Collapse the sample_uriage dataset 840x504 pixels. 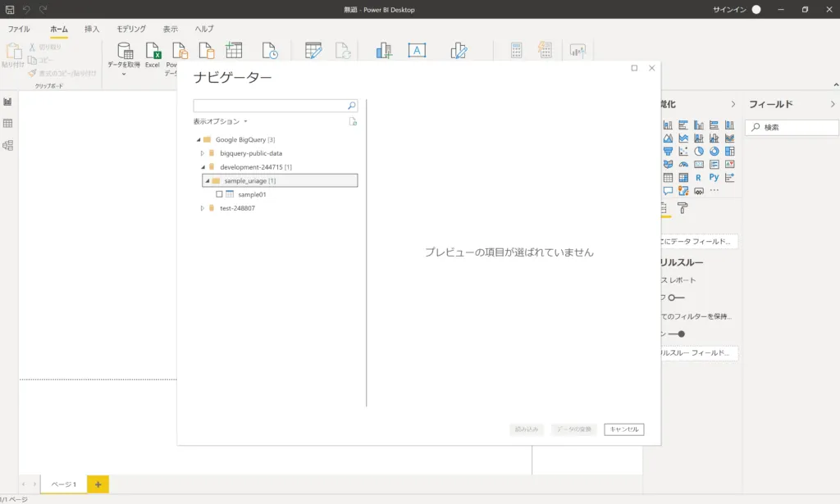click(207, 181)
